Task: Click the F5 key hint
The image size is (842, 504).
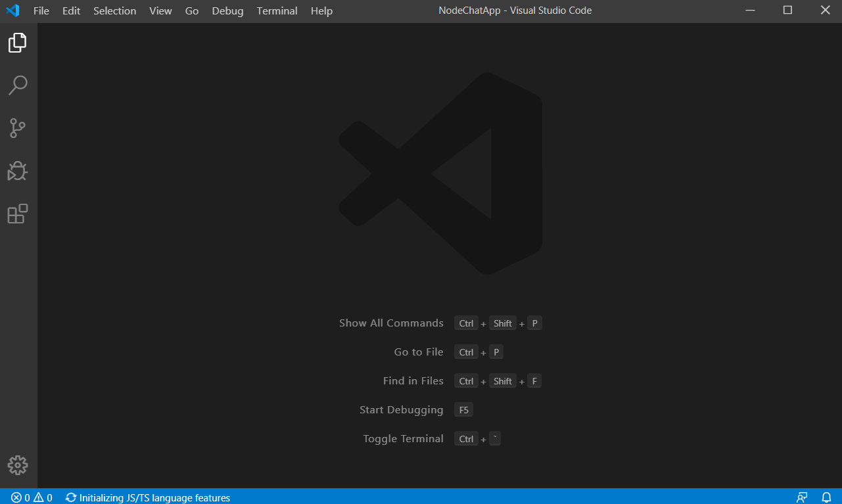Action: [464, 410]
